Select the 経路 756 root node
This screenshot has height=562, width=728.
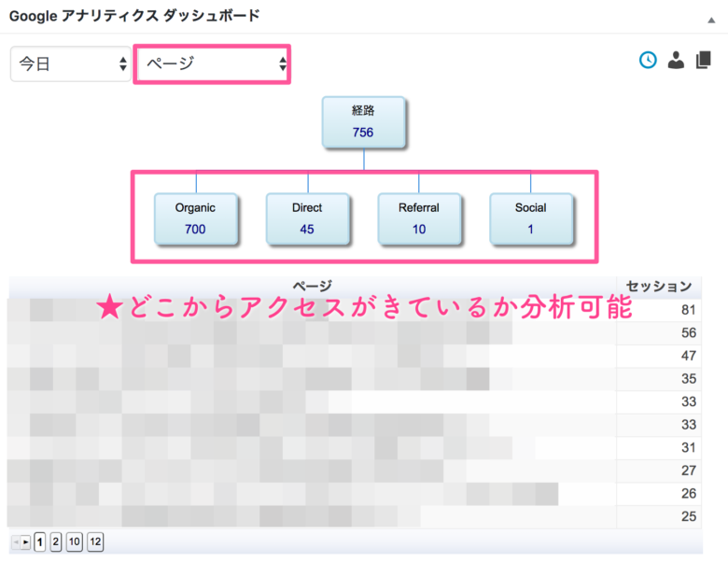[x=363, y=122]
